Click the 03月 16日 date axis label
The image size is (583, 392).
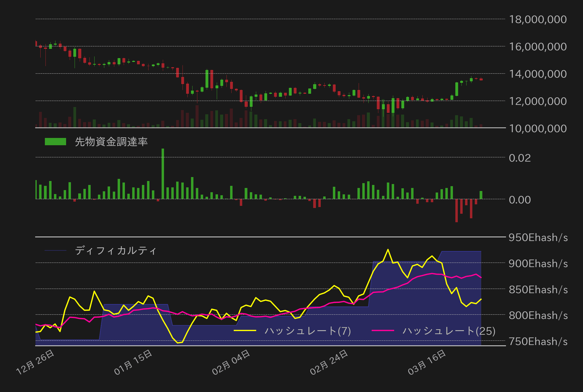coord(427,362)
